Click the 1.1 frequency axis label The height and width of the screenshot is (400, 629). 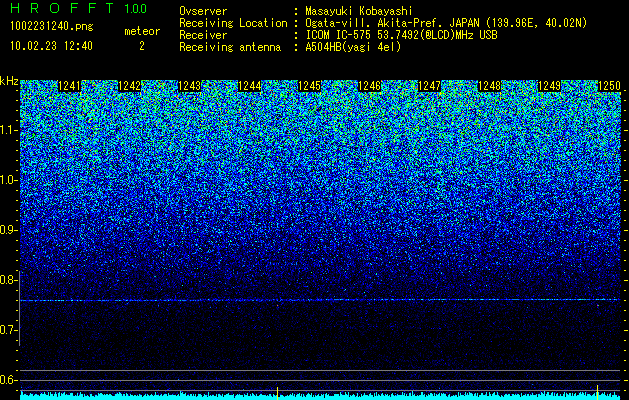coord(9,130)
